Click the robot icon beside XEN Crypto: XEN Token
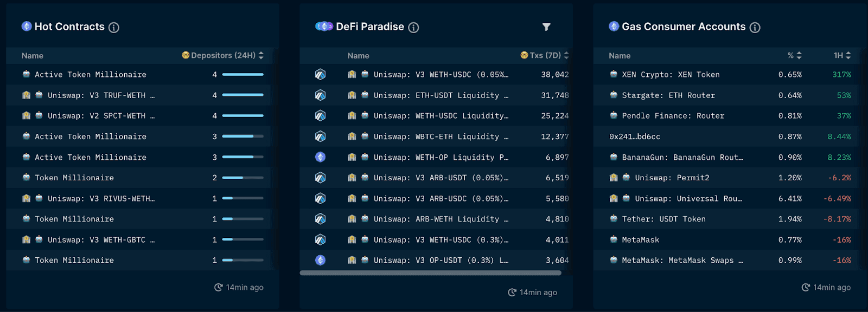Viewport: 868px width, 312px height. coord(614,74)
